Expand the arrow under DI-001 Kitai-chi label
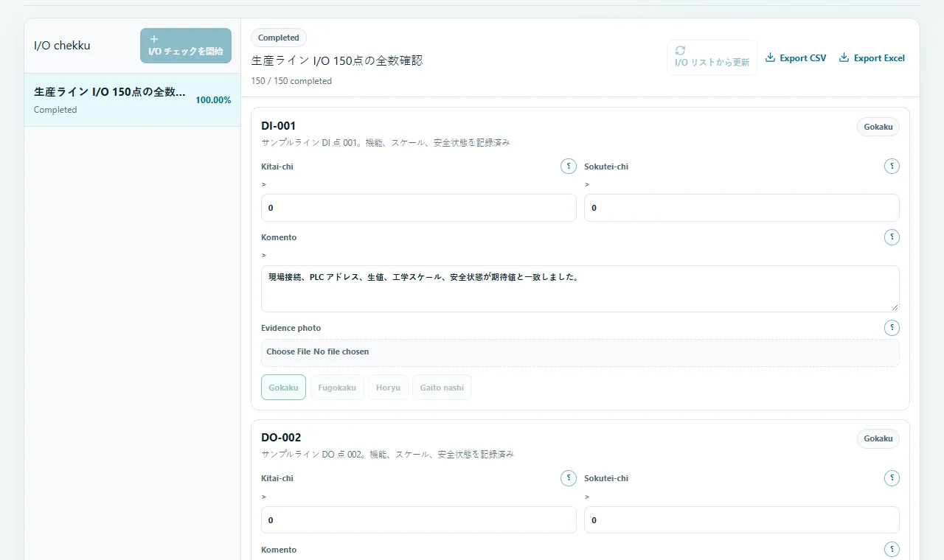944x560 pixels. [264, 184]
